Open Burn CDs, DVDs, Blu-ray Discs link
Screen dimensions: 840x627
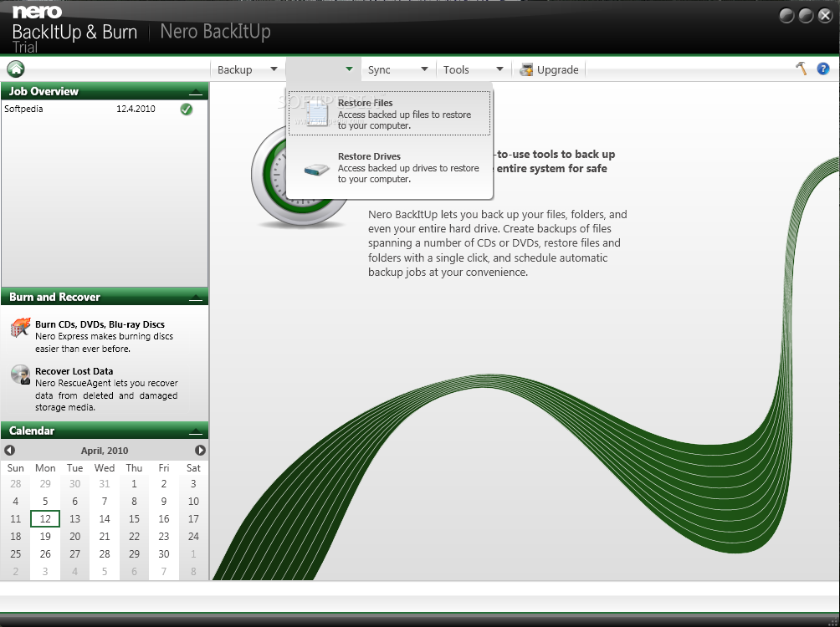[x=100, y=324]
